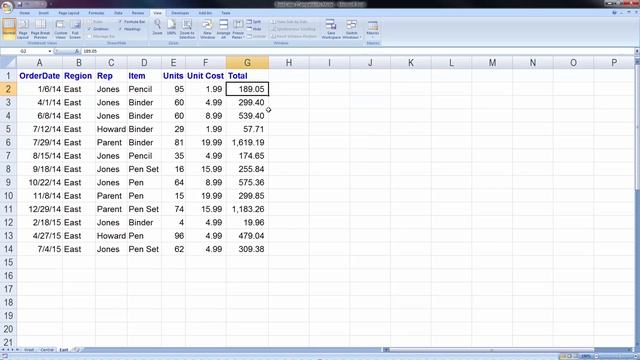The height and width of the screenshot is (360, 640).
Task: Open the Insert ribbon tab
Action: tap(43, 13)
